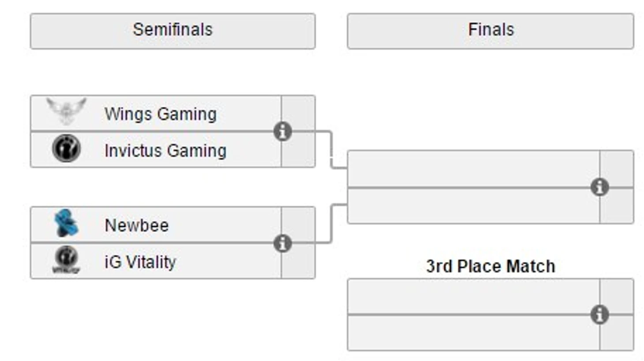Click the bottom empty 3rd Place slot
The width and height of the screenshot is (644, 361).
[x=473, y=333]
